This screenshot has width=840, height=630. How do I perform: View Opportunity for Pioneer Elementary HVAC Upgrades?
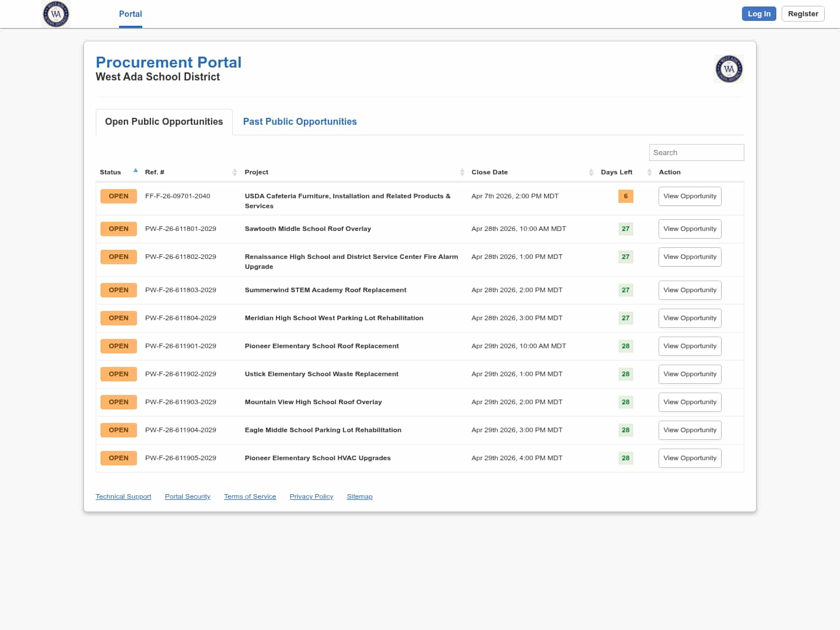pyautogui.click(x=689, y=458)
